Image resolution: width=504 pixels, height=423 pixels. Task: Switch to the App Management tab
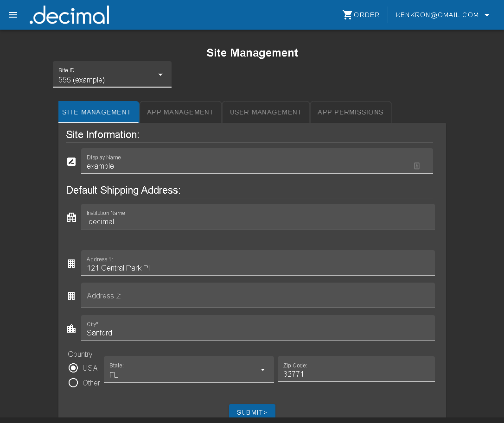pos(180,112)
